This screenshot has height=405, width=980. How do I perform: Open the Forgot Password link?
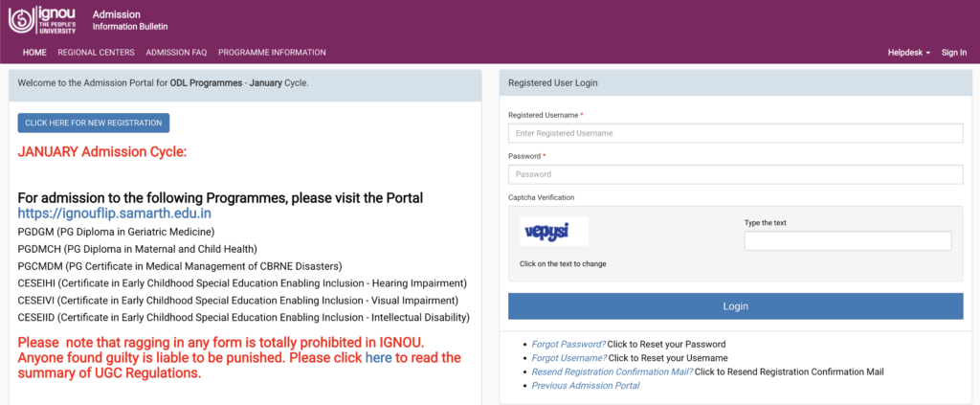point(568,345)
